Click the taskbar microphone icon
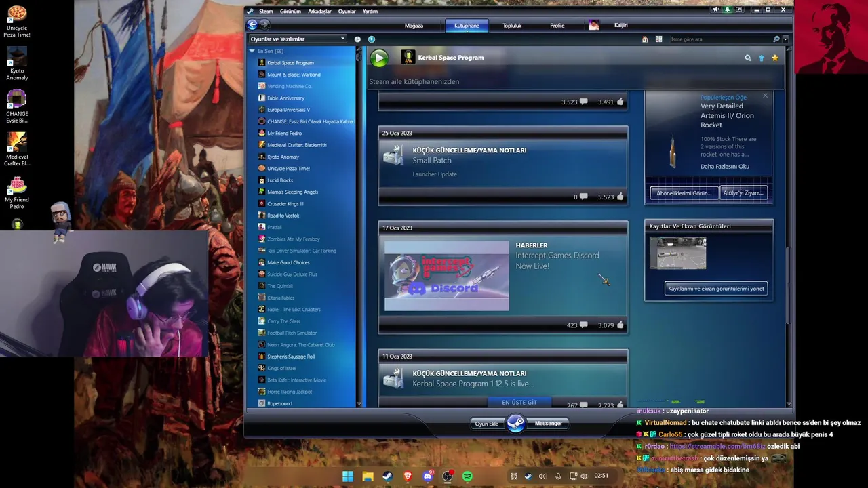Viewport: 868px width, 488px height. (x=558, y=476)
